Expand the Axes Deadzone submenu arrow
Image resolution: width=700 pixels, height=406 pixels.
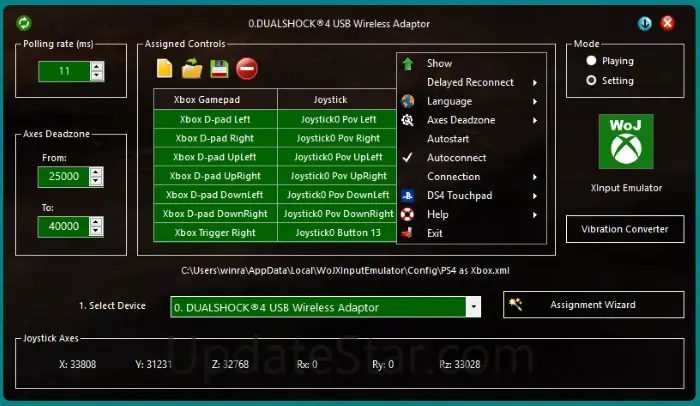[x=535, y=120]
